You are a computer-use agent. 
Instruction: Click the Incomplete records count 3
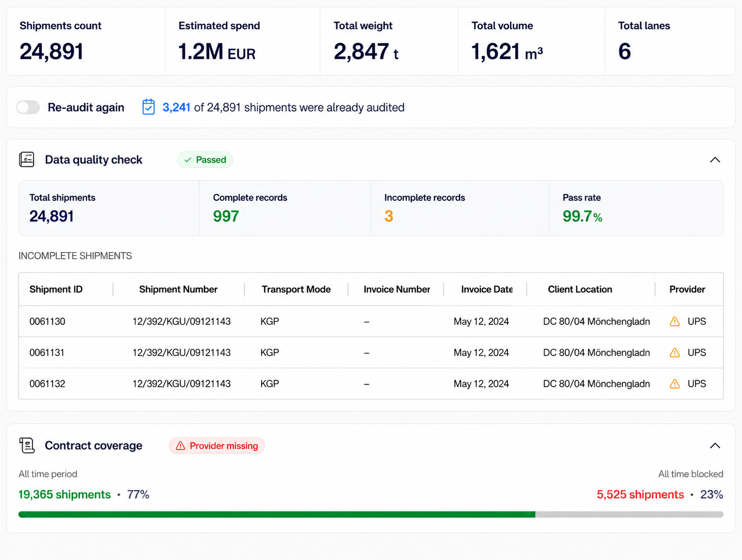pos(389,216)
